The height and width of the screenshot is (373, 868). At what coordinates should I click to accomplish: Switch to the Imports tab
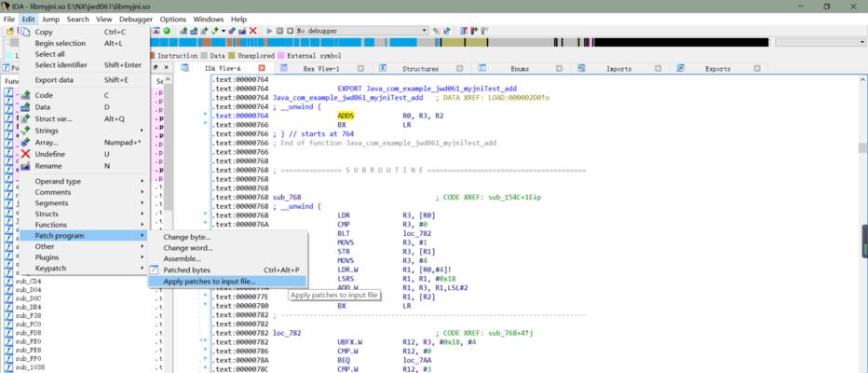tap(618, 69)
